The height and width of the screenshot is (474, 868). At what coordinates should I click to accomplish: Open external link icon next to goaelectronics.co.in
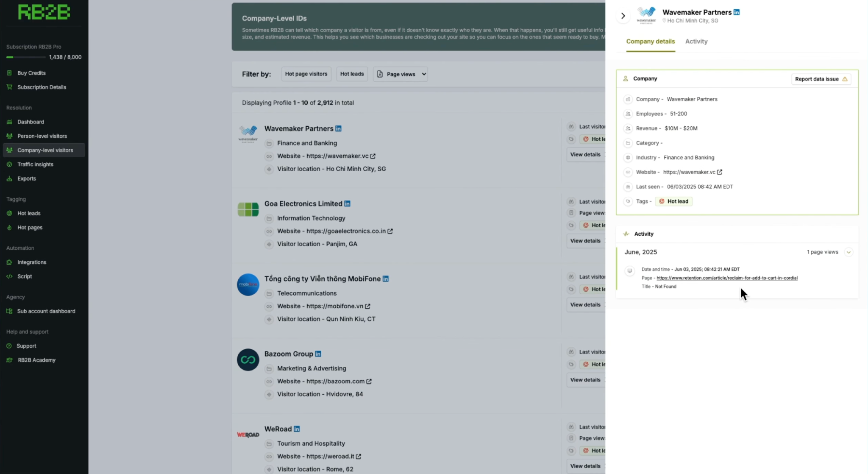point(390,231)
